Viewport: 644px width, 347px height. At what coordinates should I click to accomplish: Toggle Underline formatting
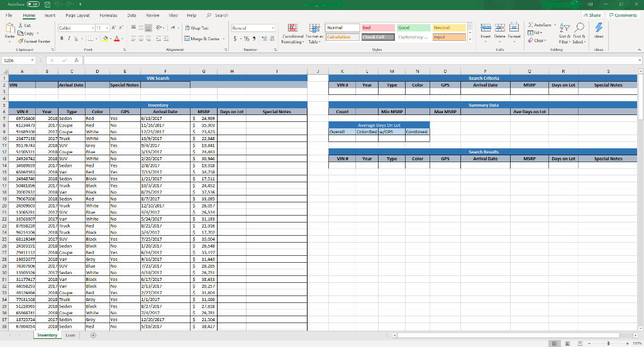point(76,38)
